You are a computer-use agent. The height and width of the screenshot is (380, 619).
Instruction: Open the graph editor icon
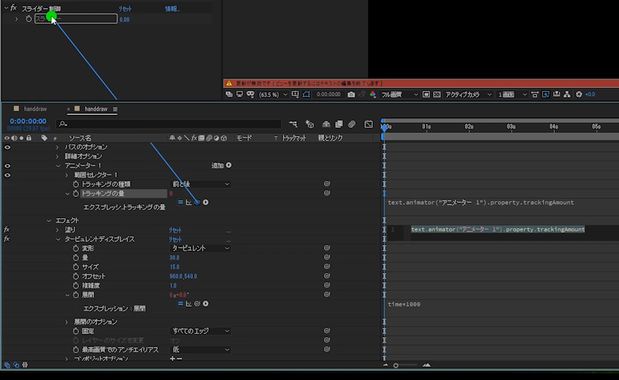(368, 124)
